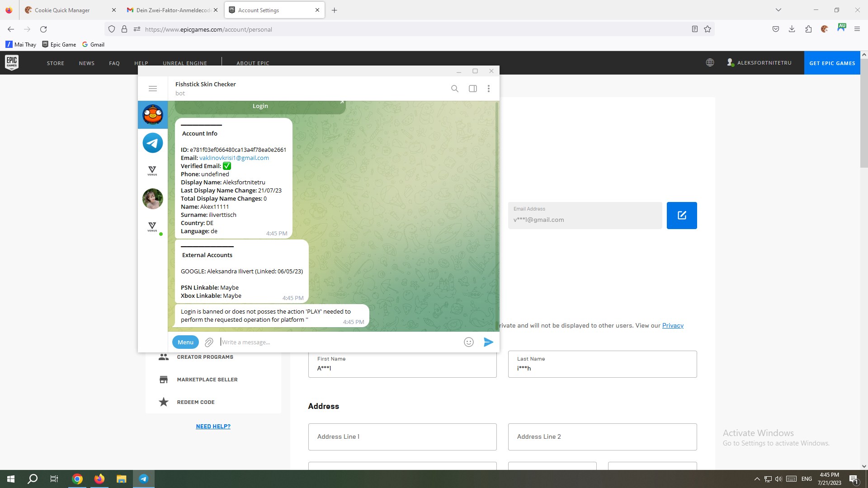868x488 pixels.
Task: Reload the current page
Action: pyautogui.click(x=43, y=29)
